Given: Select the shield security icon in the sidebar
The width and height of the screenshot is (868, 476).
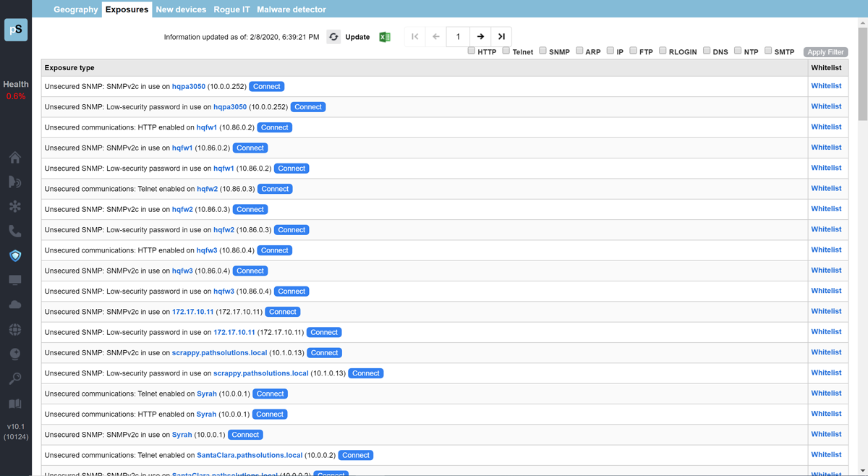Looking at the screenshot, I should pyautogui.click(x=15, y=256).
